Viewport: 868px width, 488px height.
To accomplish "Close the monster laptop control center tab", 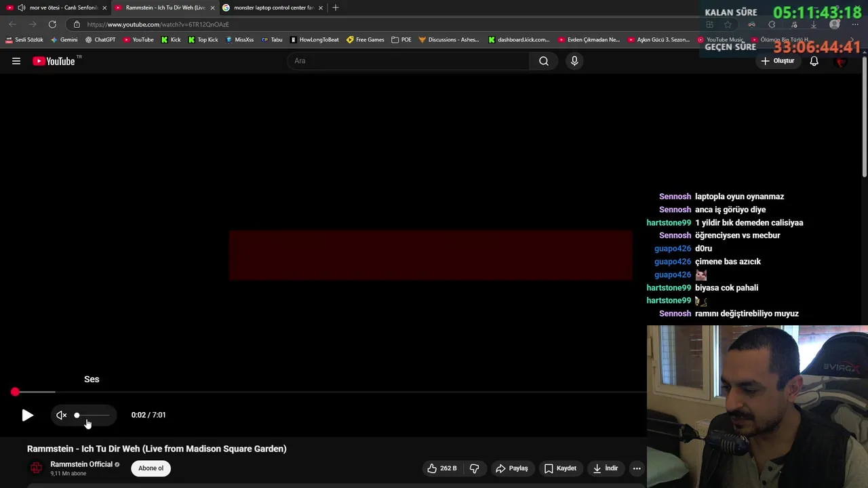I will (320, 7).
